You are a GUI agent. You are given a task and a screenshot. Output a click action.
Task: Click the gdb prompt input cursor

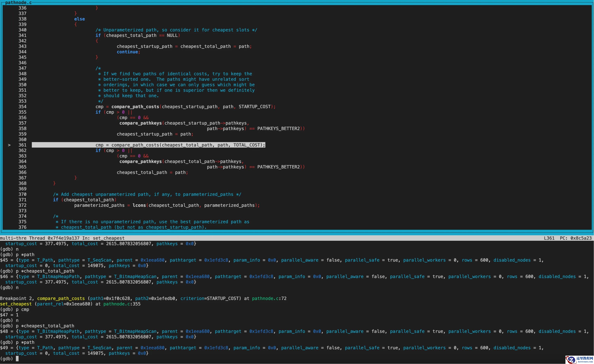(17, 359)
